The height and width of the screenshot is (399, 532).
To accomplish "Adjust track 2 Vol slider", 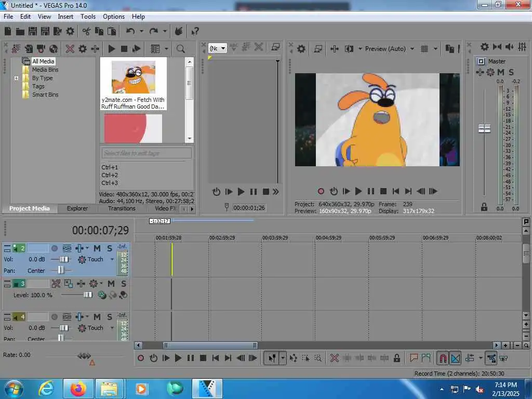I will tap(63, 260).
